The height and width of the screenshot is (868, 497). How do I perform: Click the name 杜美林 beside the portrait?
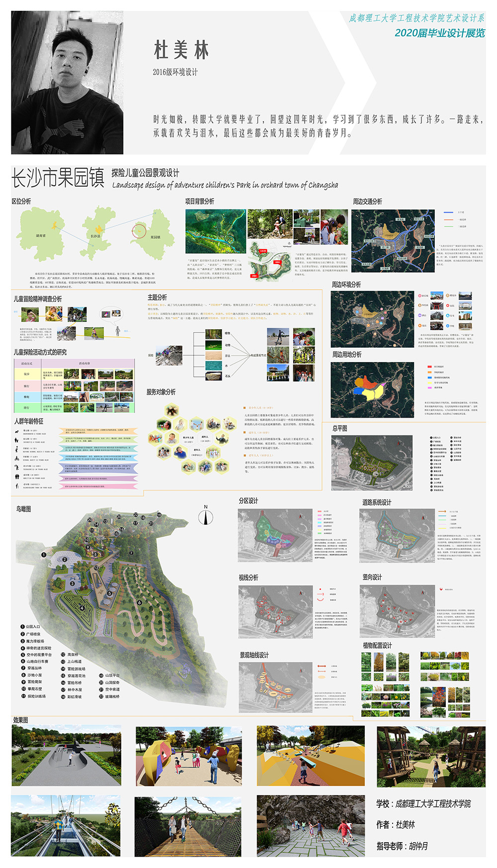(181, 50)
